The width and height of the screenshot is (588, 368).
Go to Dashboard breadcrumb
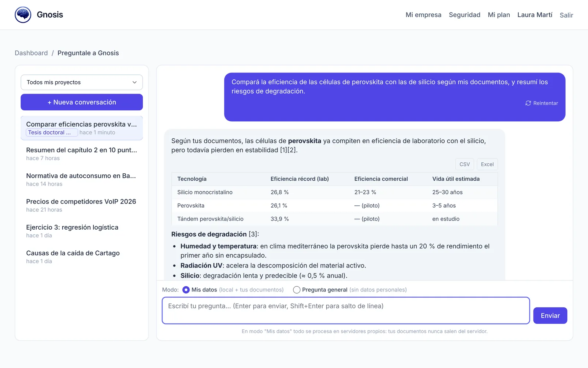click(x=31, y=53)
